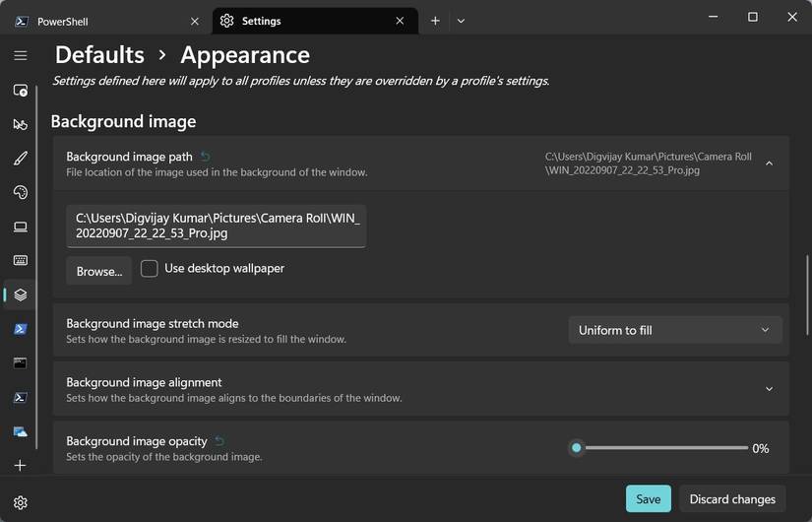Enable Use desktop wallpaper checkbox
812x522 pixels.
coord(150,269)
